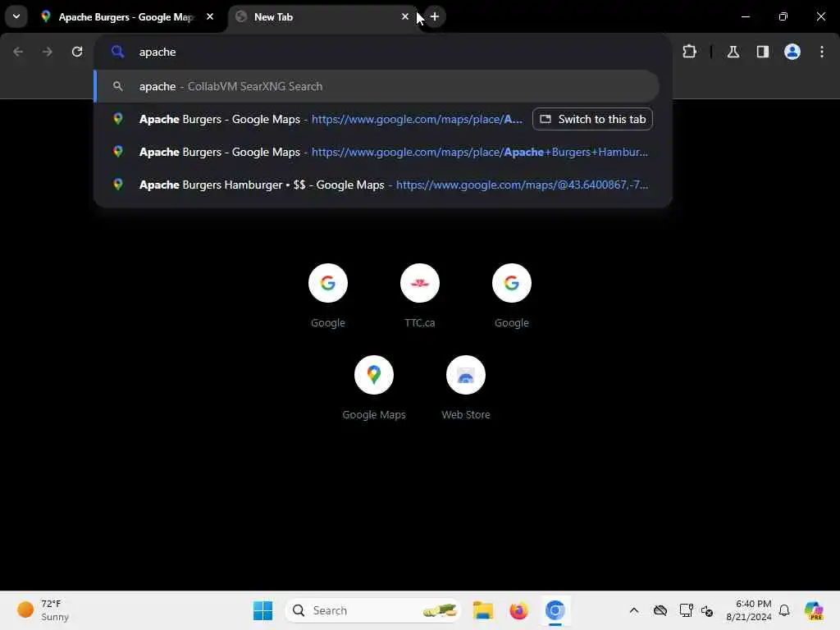The image size is (840, 630).
Task: Open the Web Store shortcut tile
Action: pos(466,388)
